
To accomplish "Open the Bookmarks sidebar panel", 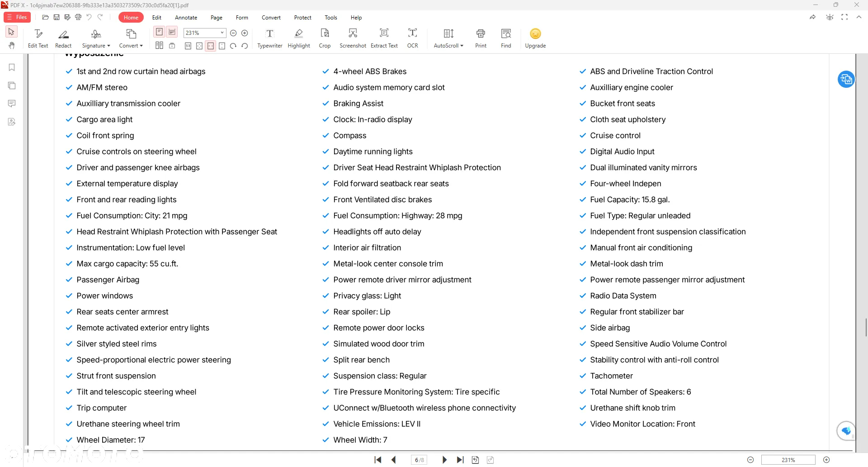I will click(x=12, y=67).
